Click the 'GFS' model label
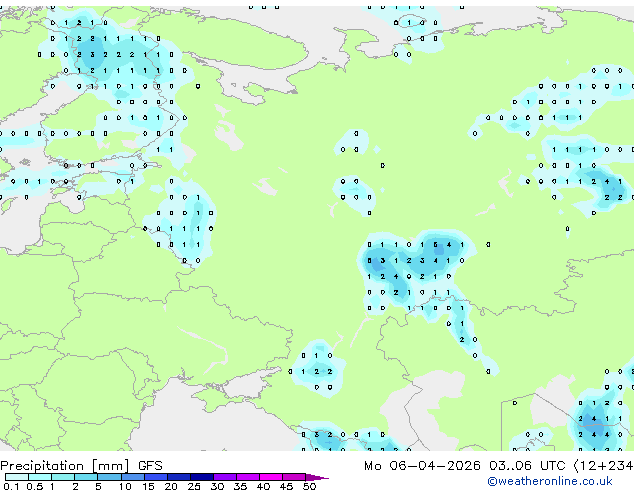 point(150,466)
